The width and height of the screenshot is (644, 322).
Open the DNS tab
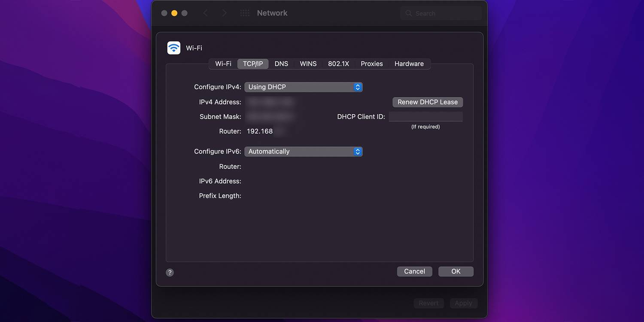click(x=281, y=64)
